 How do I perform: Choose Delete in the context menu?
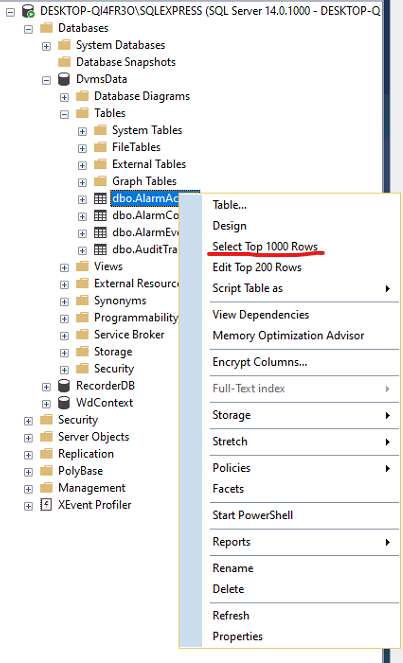228,589
